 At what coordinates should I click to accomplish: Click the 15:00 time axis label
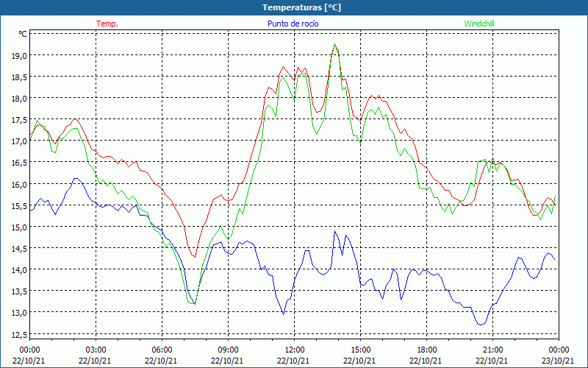click(360, 350)
